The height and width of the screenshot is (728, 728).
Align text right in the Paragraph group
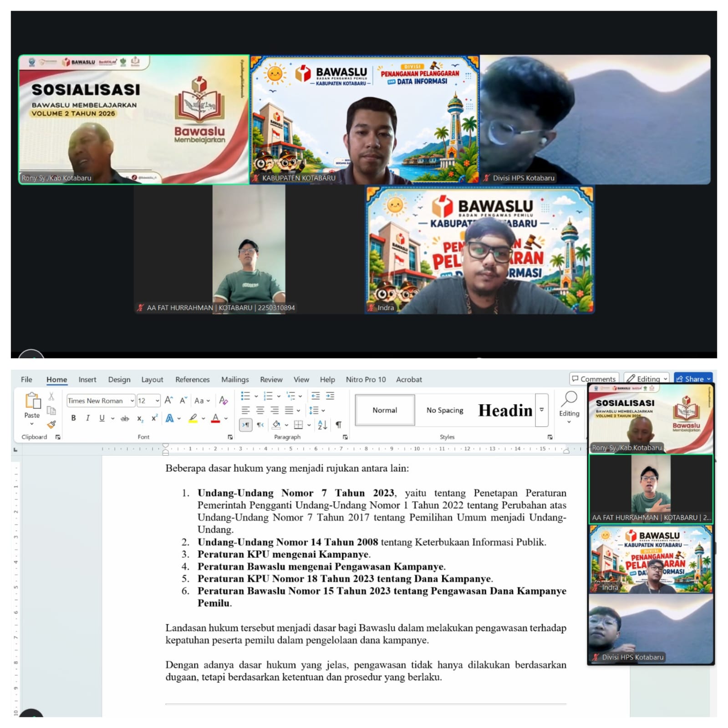pos(275,410)
